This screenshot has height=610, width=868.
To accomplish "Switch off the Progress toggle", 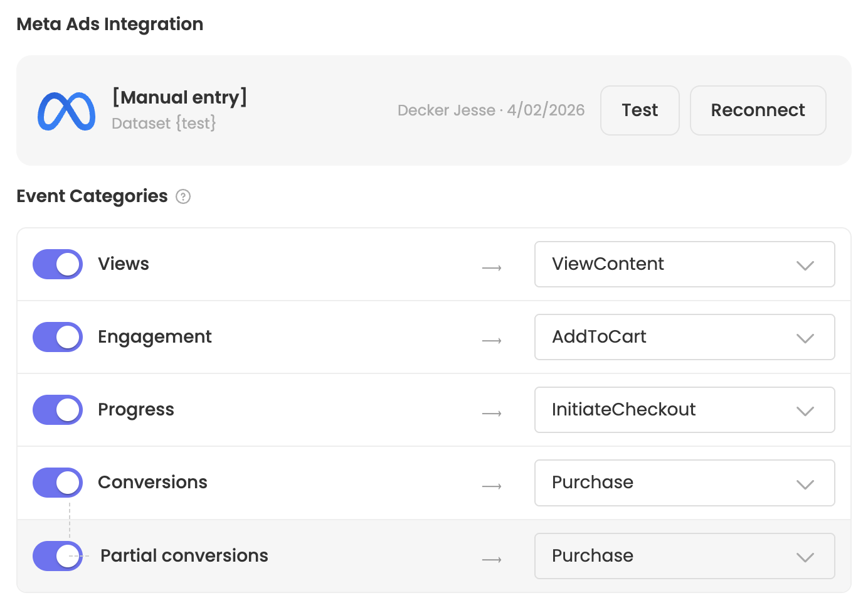I will (58, 410).
